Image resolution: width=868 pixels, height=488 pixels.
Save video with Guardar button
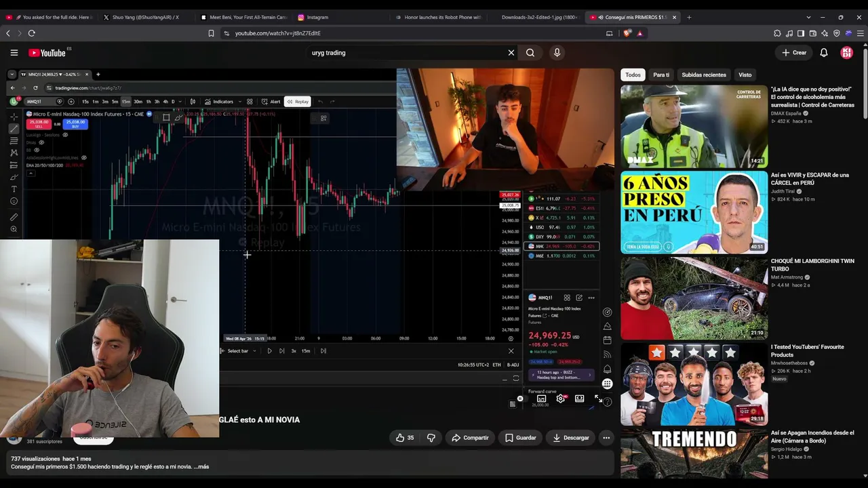point(520,438)
